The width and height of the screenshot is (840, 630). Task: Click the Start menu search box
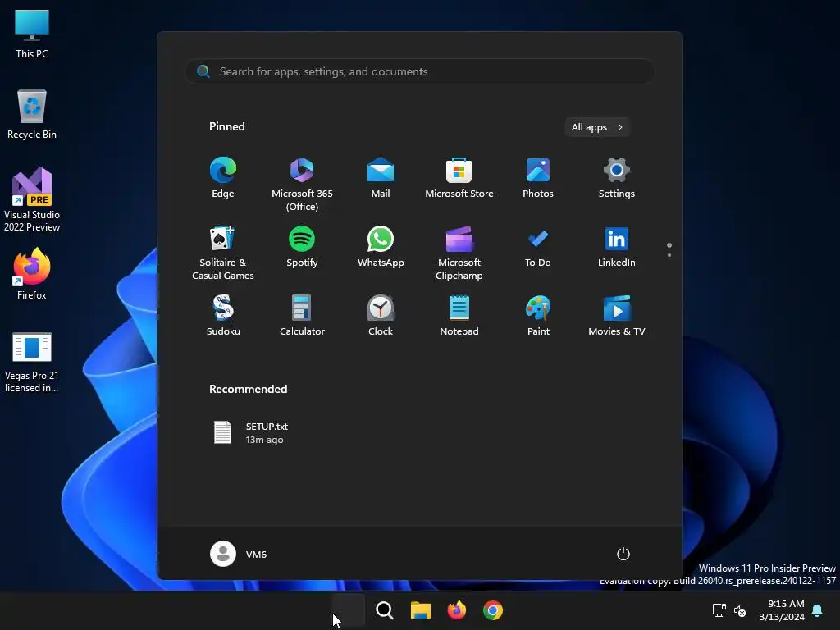click(x=419, y=71)
